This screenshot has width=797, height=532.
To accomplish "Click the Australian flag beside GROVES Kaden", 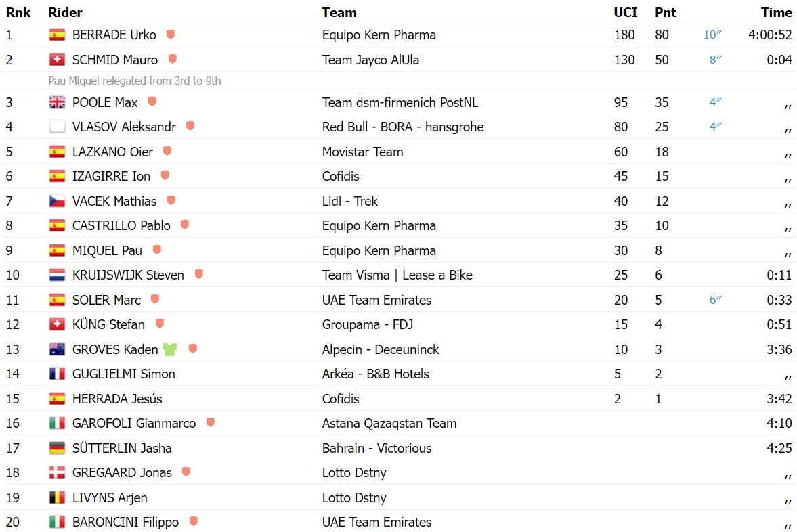I will [x=57, y=349].
